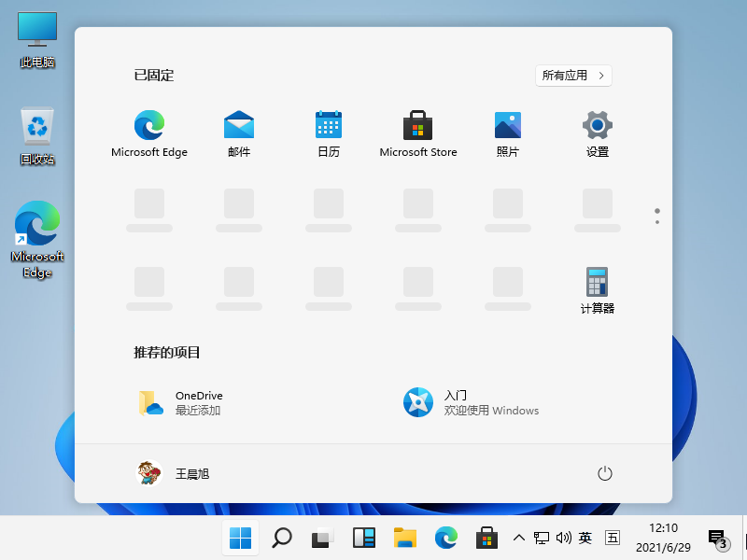Open user account options for 王晨旭
This screenshot has width=747, height=560.
(x=177, y=473)
